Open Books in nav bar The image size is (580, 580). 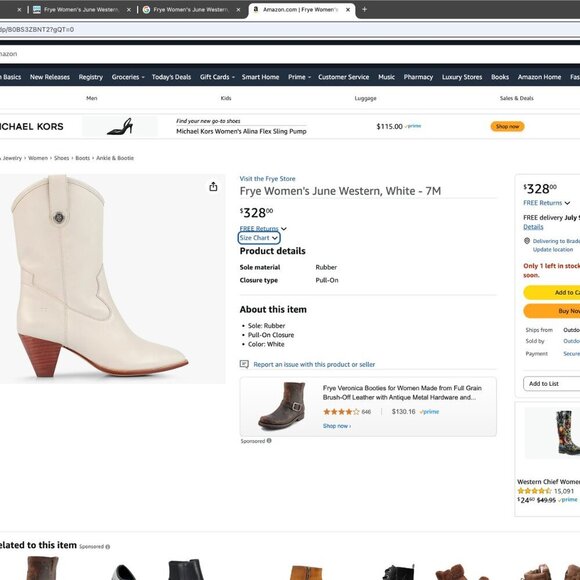tap(500, 77)
